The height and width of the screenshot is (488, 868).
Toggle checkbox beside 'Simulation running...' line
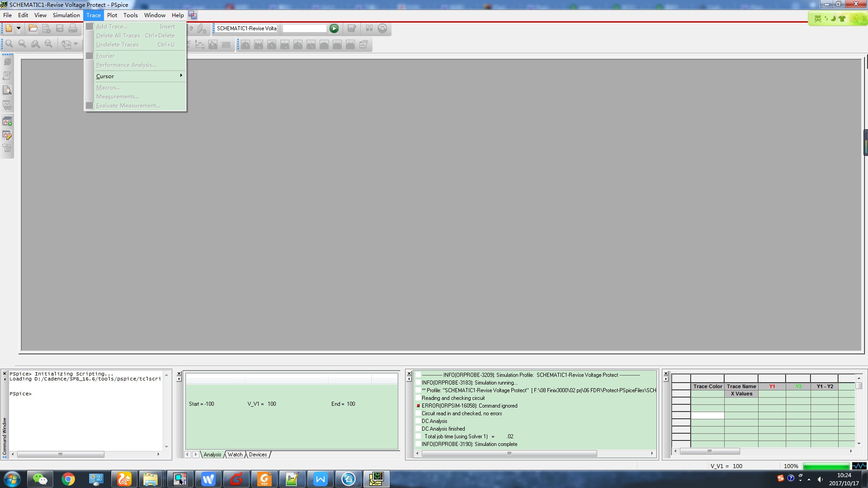click(x=418, y=383)
